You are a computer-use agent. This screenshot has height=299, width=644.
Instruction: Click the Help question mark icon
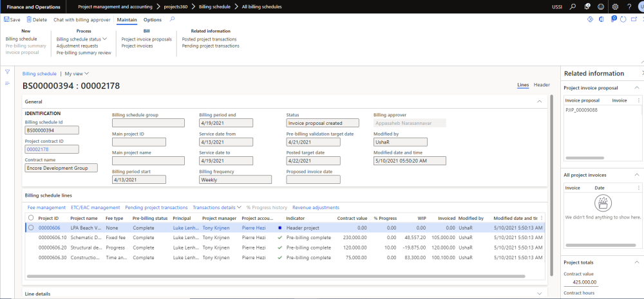point(629,6)
